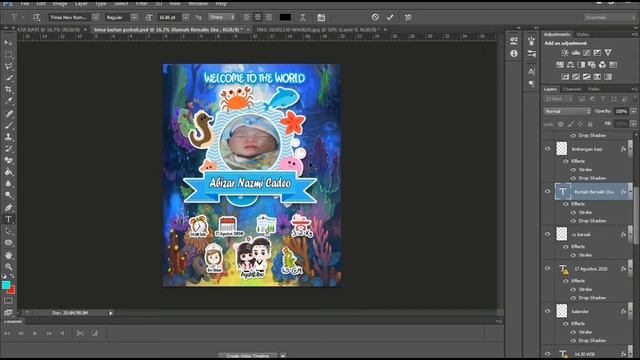Screen dimensions: 640x360
Task: Select the Eyedropper tool
Action: click(x=8, y=101)
